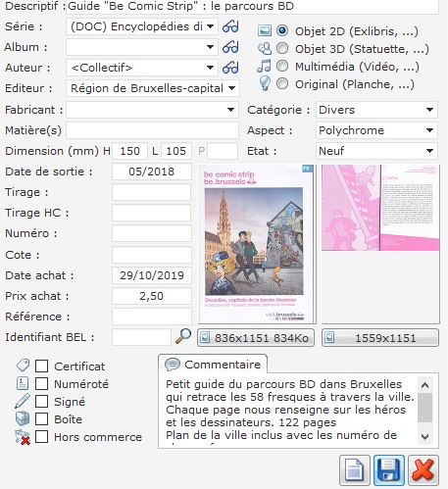Click the Commentaire speech bubble icon
Viewport: 448px width, 489px height.
(x=173, y=365)
